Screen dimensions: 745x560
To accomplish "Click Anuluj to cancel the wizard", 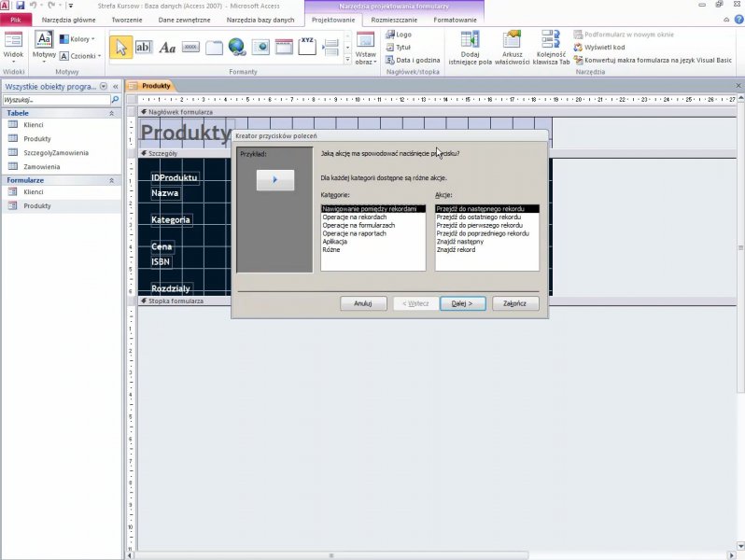I will click(x=363, y=303).
